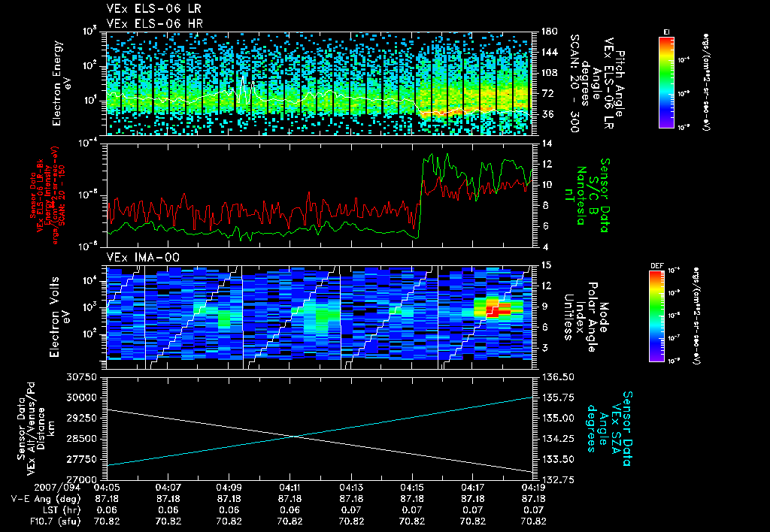Click the 14 nanotesla tick label

pyautogui.click(x=547, y=144)
